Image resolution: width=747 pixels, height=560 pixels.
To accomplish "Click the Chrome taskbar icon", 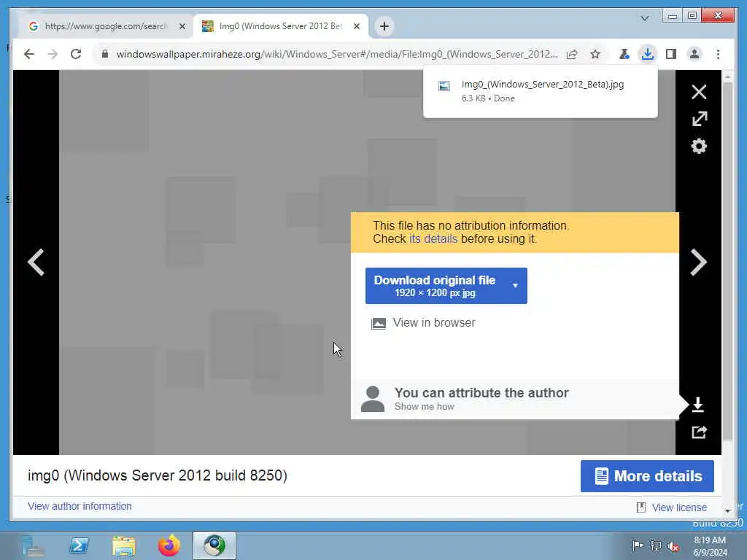I will 214,545.
